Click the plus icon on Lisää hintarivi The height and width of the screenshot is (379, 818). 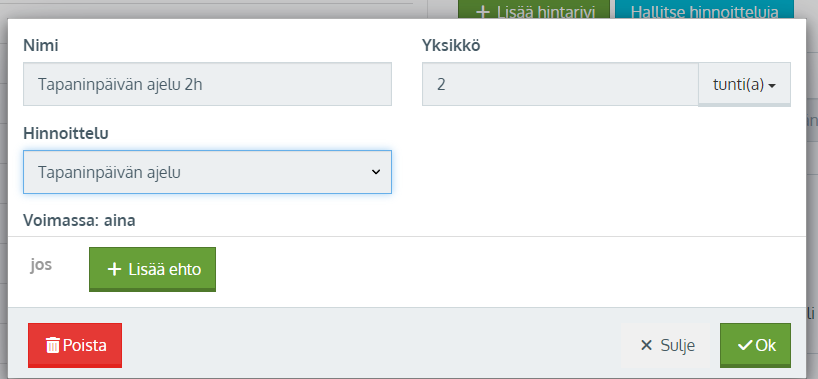[483, 13]
